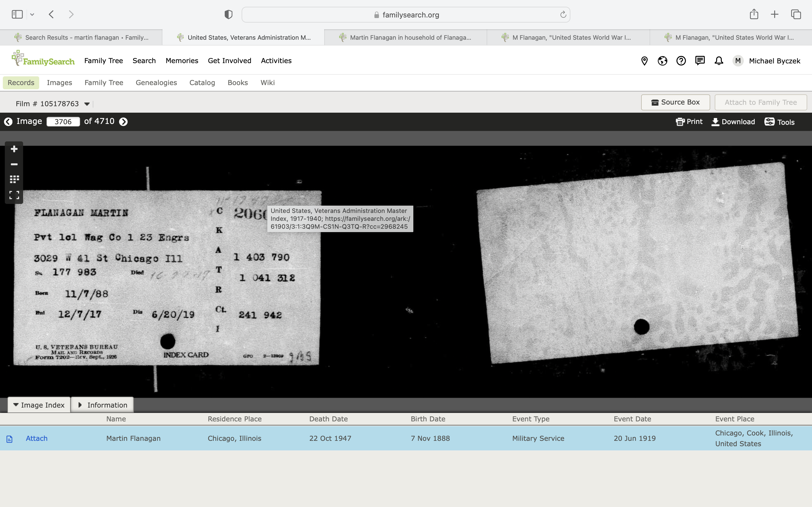812x507 pixels.
Task: Click the Source Box button
Action: [x=675, y=102]
